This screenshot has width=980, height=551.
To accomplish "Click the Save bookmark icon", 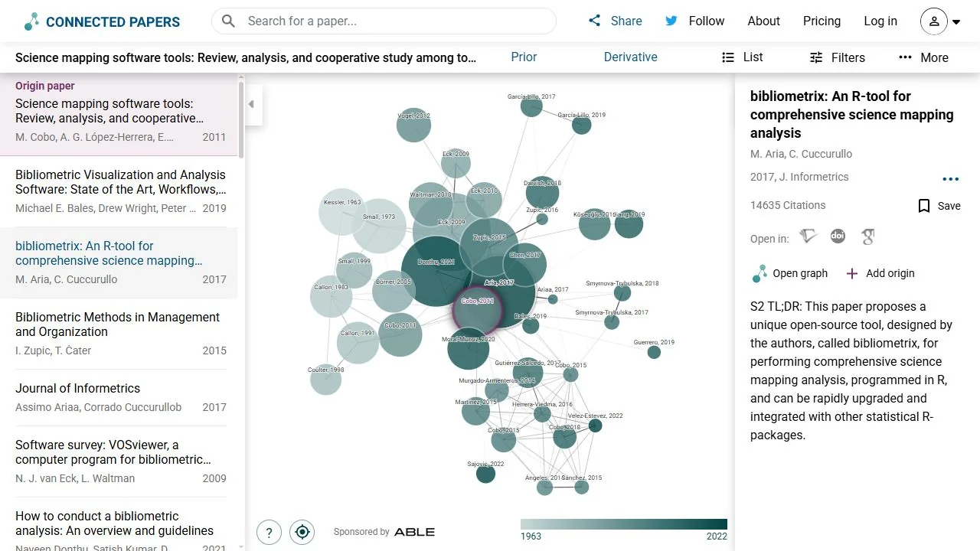I will [x=924, y=206].
